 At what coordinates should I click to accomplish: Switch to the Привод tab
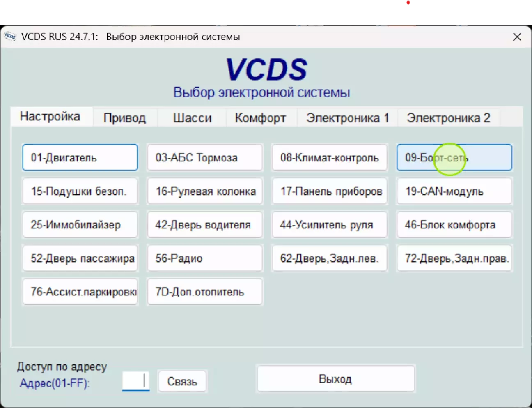pos(125,118)
